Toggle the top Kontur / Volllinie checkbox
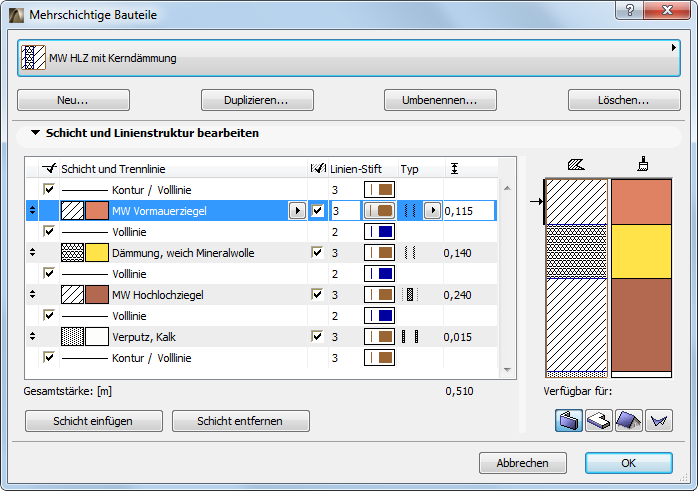 tap(49, 189)
